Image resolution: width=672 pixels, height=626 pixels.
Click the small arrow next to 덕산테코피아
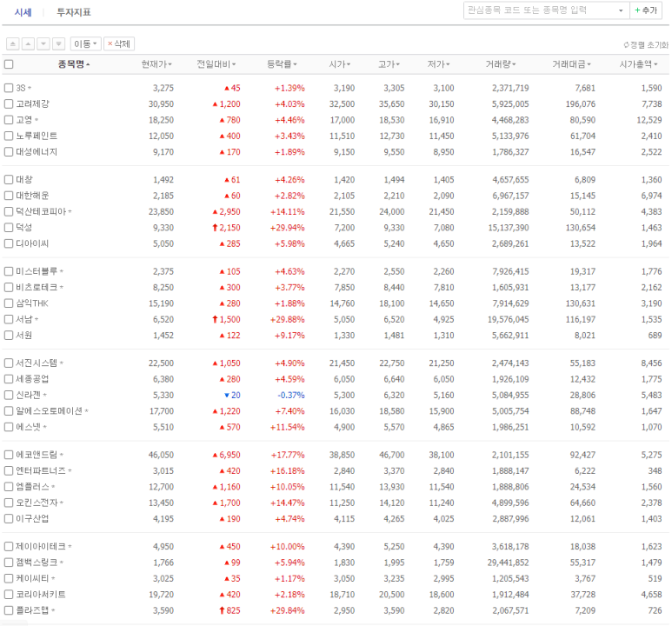tap(70, 212)
